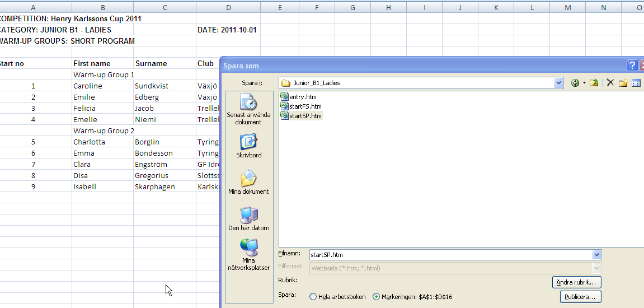Expand the Filnamn dropdown arrow
The height and width of the screenshot is (308, 644).
click(x=597, y=255)
